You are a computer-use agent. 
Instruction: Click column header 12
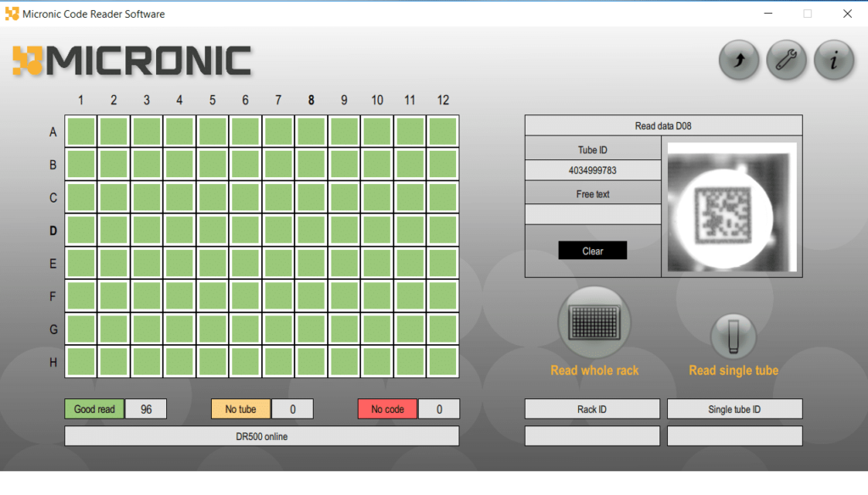pyautogui.click(x=442, y=100)
